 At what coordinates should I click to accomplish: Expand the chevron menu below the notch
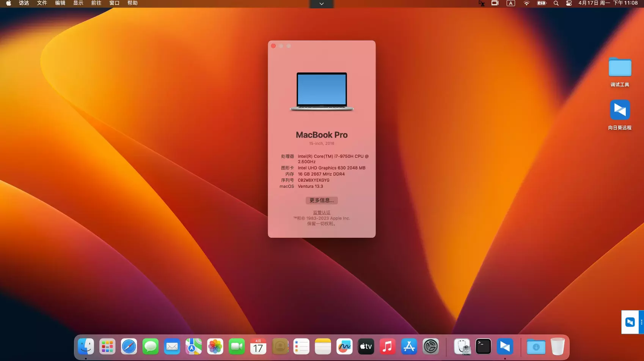tap(321, 4)
